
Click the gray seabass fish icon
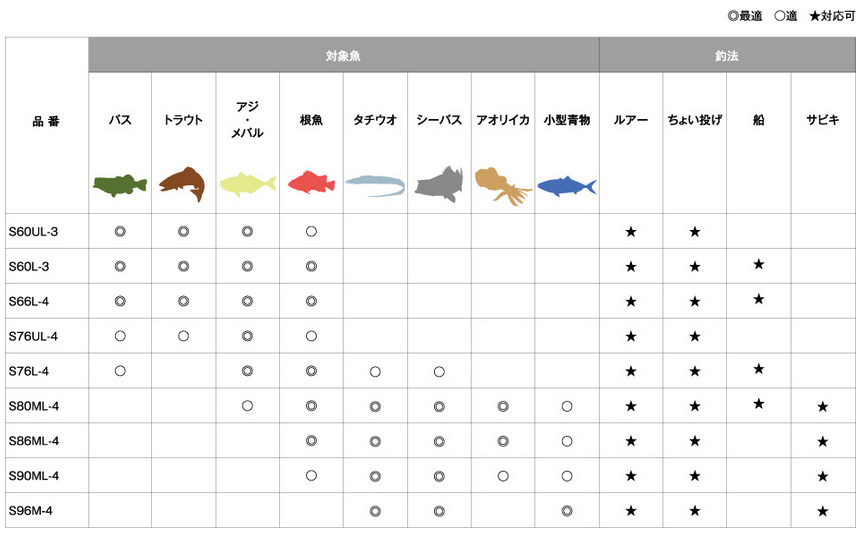[x=439, y=184]
